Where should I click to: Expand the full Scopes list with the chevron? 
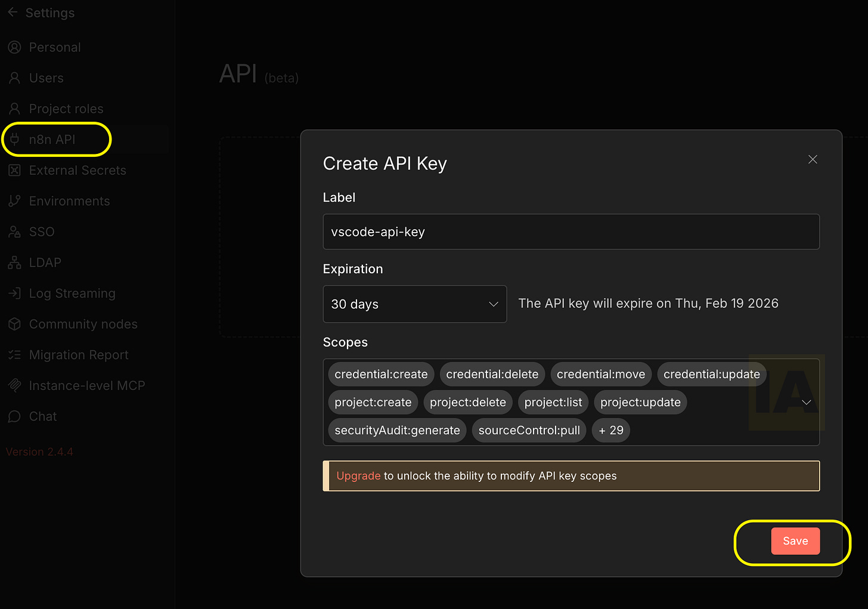(x=807, y=402)
